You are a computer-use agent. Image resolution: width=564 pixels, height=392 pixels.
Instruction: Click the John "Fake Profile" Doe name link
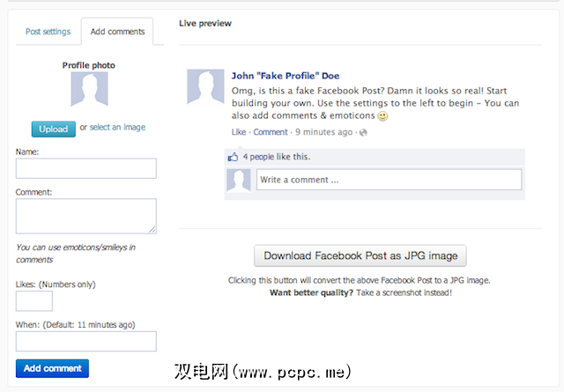[x=286, y=76]
